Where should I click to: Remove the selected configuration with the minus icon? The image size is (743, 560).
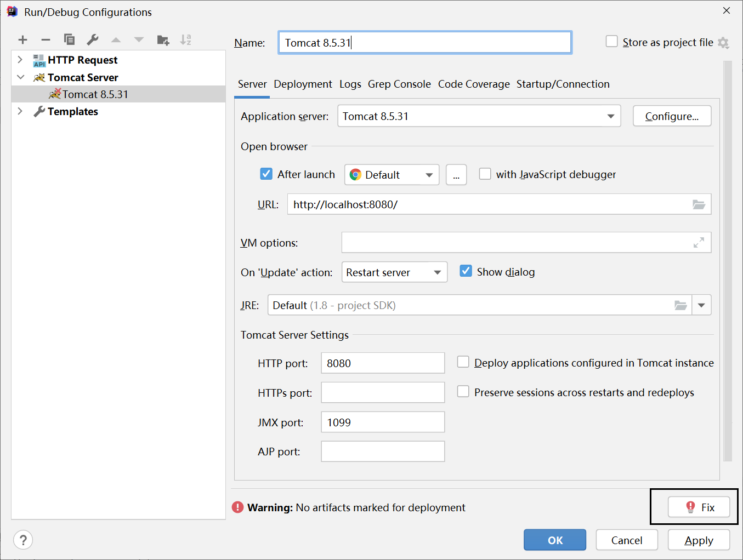pyautogui.click(x=46, y=39)
